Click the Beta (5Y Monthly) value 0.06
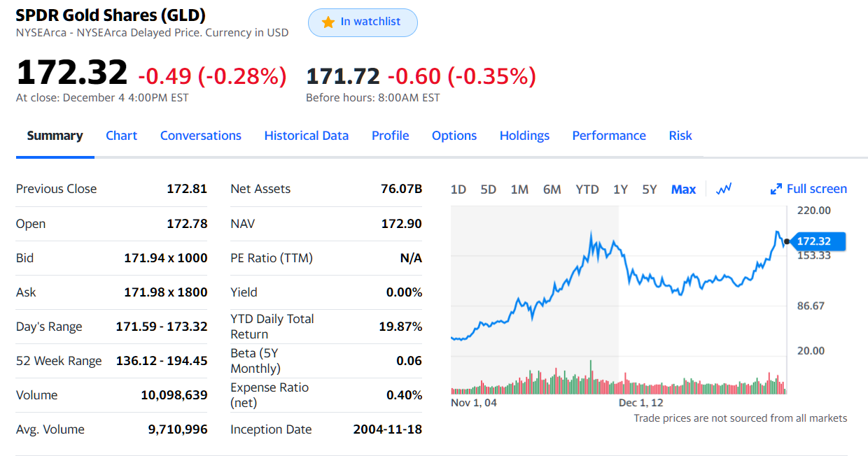This screenshot has width=868, height=456. point(409,361)
